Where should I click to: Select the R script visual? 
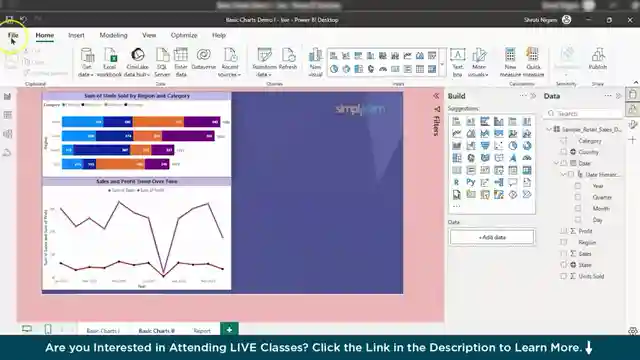456,182
